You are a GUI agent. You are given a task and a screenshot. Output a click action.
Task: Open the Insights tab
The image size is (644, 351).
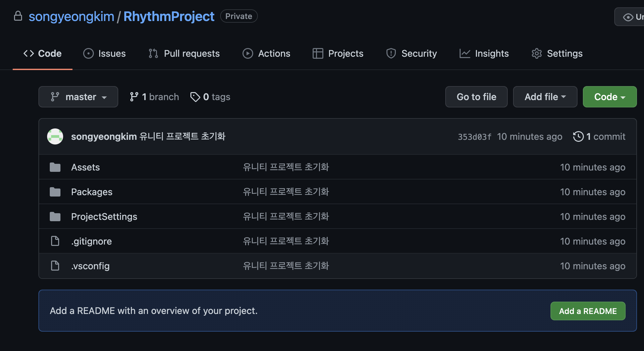coord(484,53)
